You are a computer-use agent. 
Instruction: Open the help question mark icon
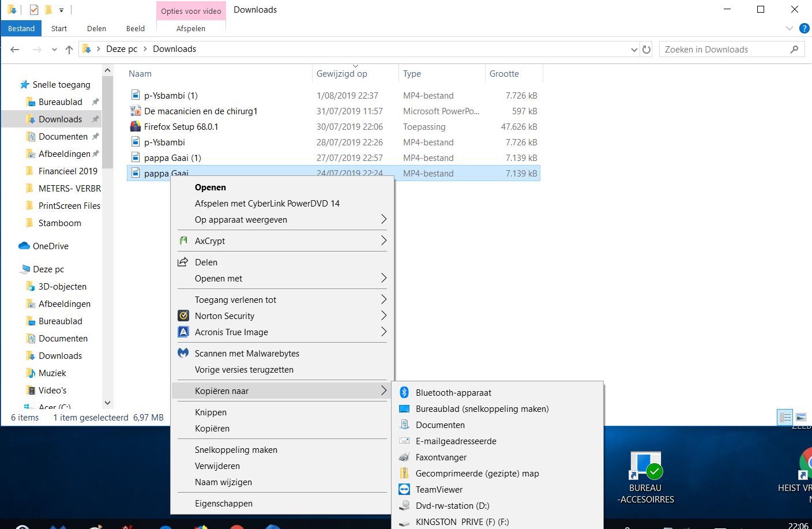[805, 28]
